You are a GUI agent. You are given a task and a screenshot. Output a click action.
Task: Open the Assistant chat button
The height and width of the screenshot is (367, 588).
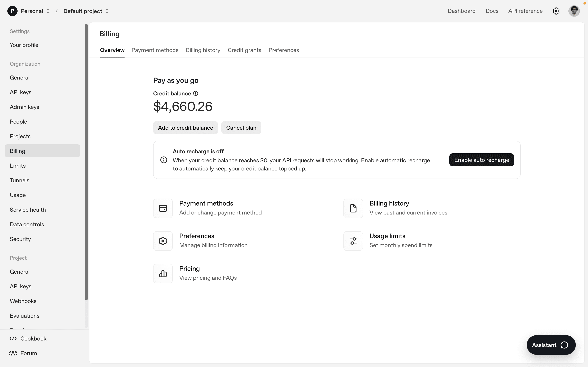click(x=551, y=345)
